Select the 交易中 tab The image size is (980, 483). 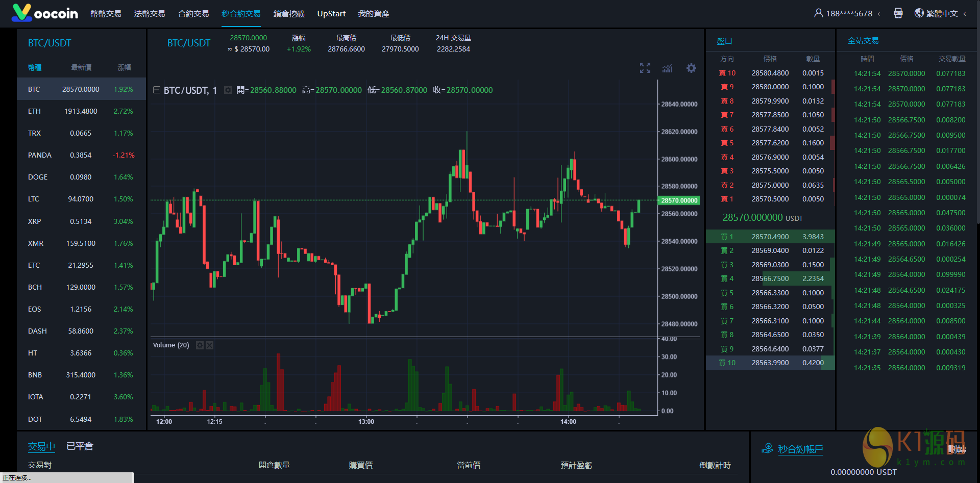(x=41, y=446)
